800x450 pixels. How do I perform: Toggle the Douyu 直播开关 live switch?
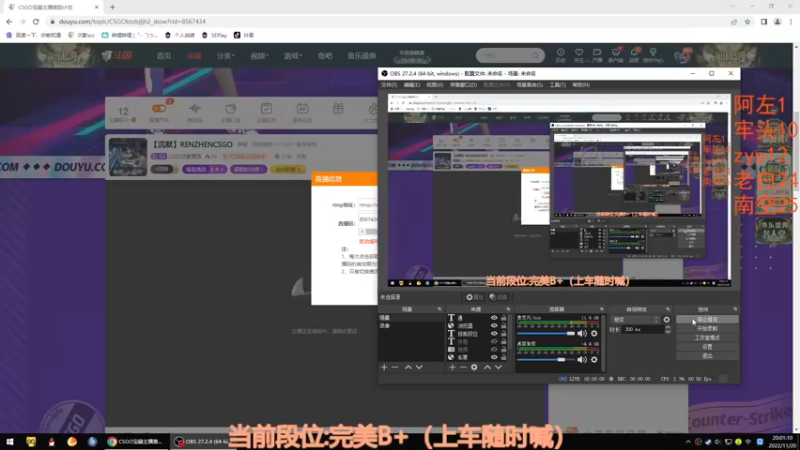[x=159, y=108]
